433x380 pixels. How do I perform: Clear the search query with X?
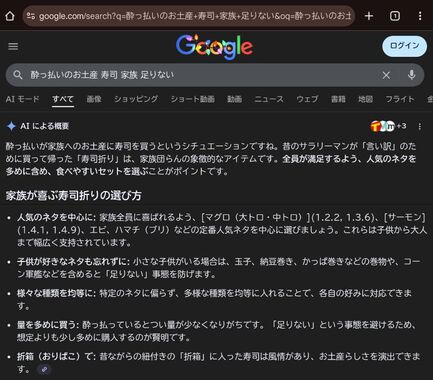(386, 75)
